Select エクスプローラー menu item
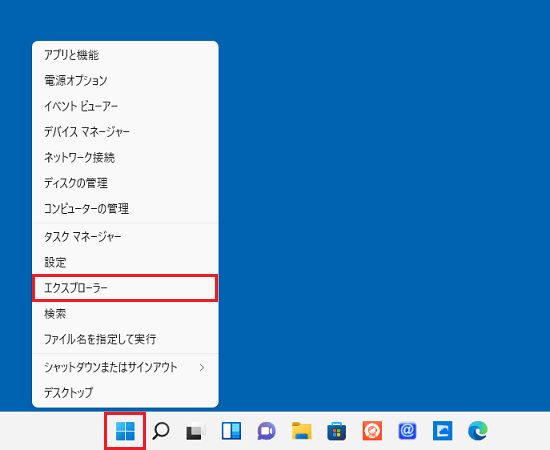The height and width of the screenshot is (450, 550). [125, 288]
